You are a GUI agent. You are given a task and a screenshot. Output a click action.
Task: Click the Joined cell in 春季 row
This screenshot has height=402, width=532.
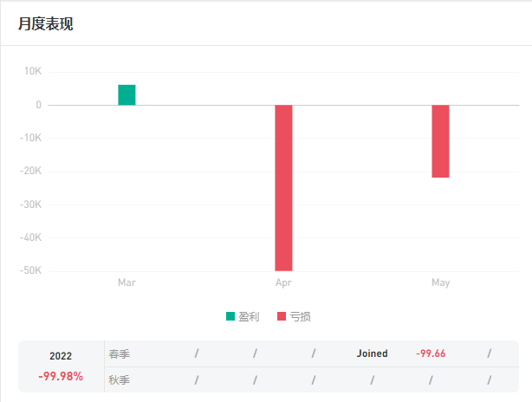372,353
